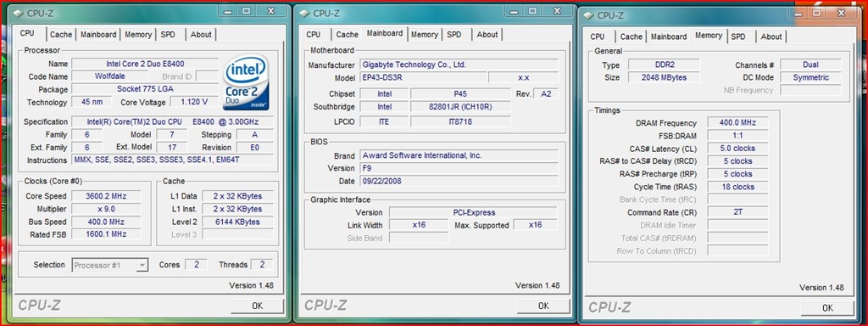The width and height of the screenshot is (868, 326).
Task: Click the LPCIO value IT8718
Action: tap(460, 121)
